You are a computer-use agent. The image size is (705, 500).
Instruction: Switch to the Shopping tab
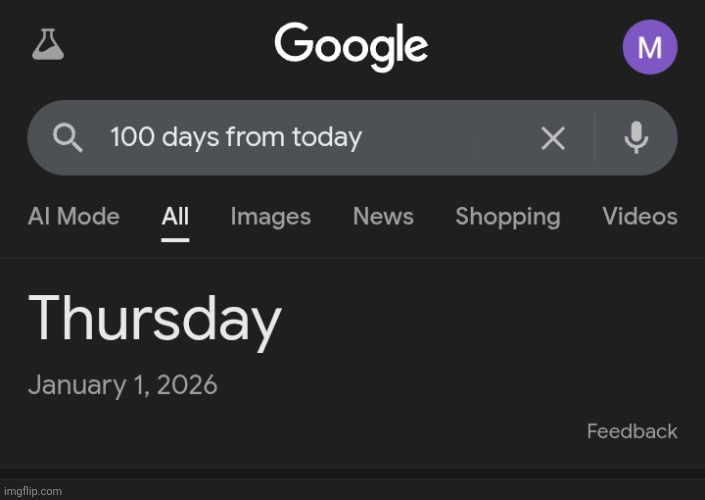[x=508, y=217]
